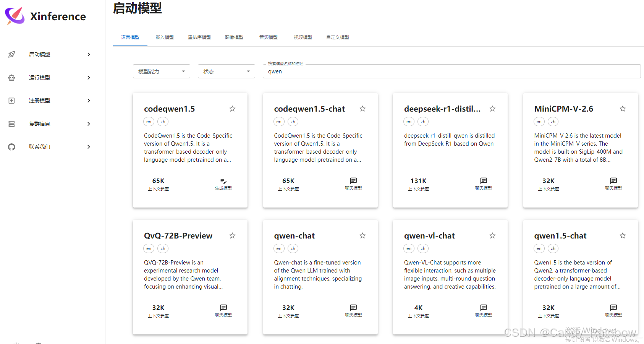This screenshot has height=344, width=644.
Task: Click chat-model icon on QvQ-72B-Preview card
Action: coord(223,307)
